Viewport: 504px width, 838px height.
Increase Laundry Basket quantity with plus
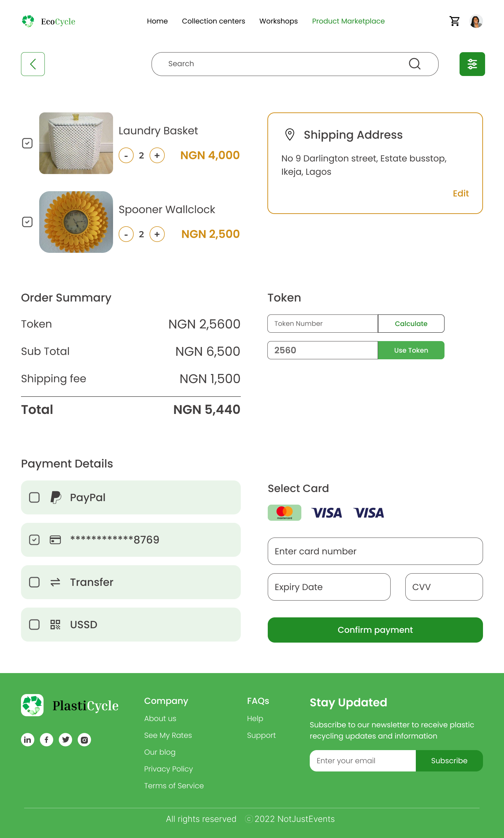[x=157, y=155]
